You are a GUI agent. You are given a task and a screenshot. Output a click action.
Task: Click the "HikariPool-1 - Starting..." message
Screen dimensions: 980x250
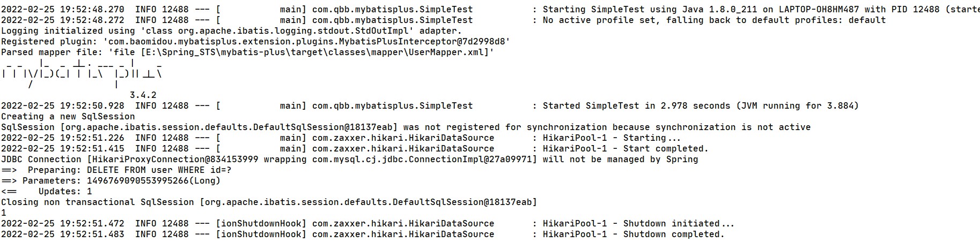611,138
